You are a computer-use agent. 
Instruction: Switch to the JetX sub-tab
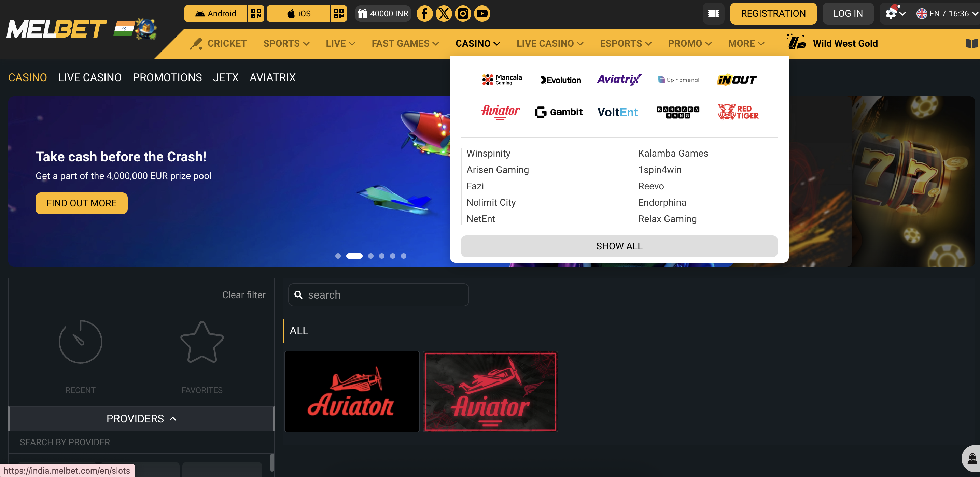[x=226, y=77]
